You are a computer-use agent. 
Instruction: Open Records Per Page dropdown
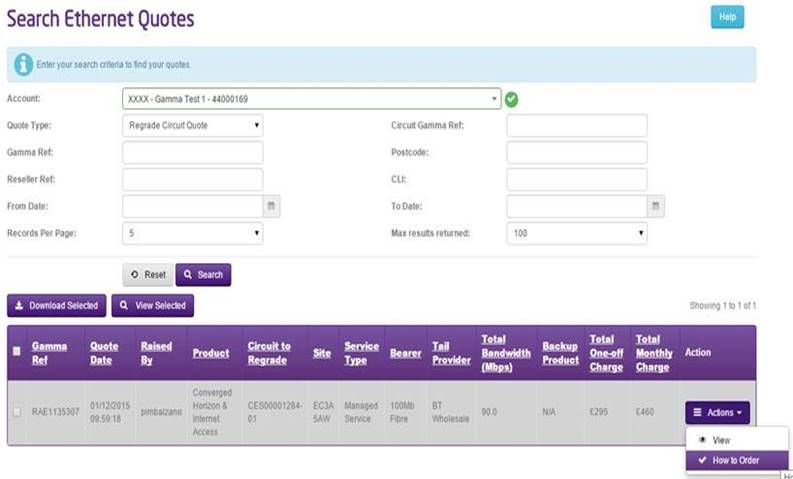click(193, 233)
